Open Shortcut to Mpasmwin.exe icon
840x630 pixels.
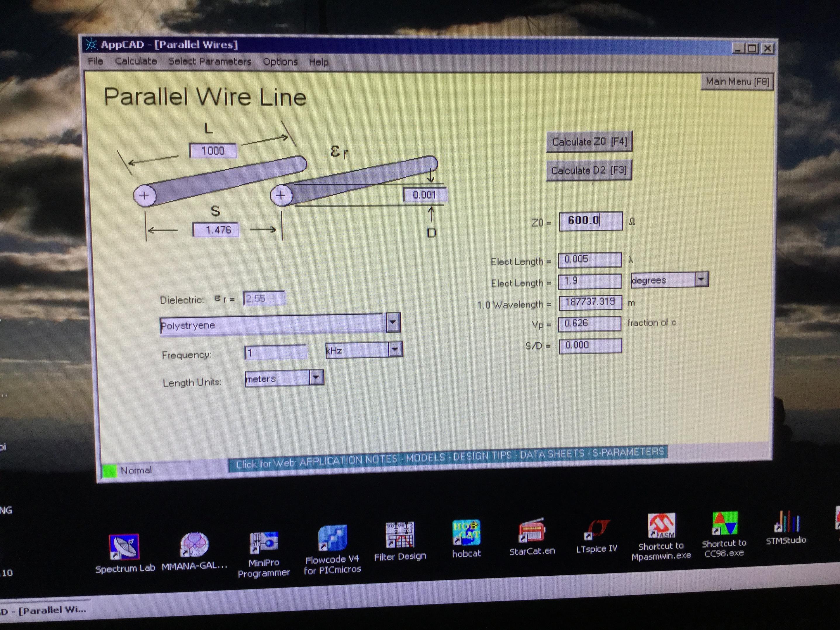point(661,537)
